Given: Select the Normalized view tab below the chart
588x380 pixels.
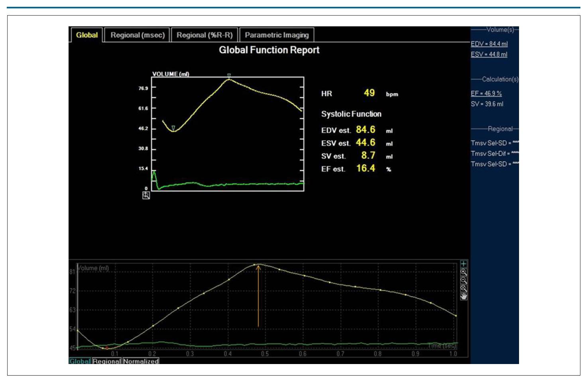Looking at the screenshot, I should click(x=141, y=361).
